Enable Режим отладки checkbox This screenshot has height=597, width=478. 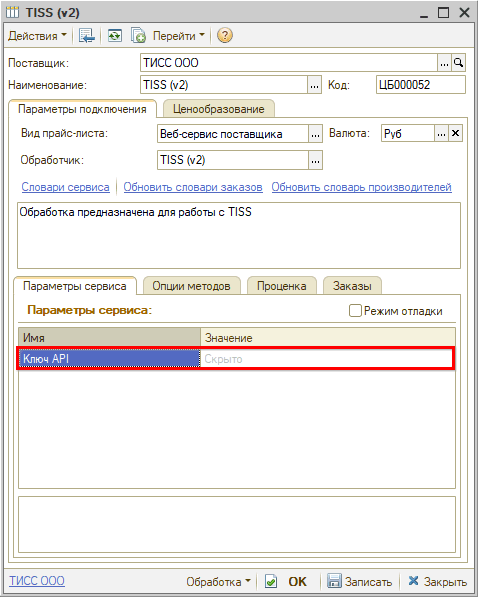[355, 311]
